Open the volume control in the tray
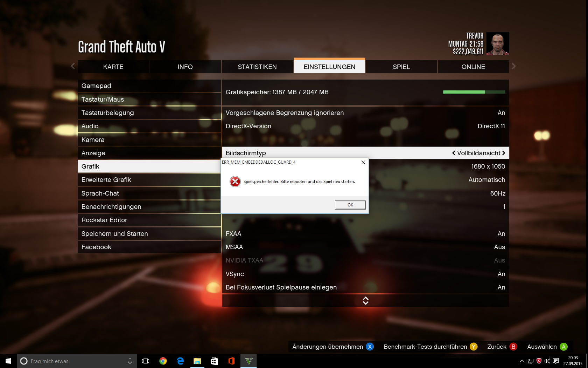The image size is (588, 368). (547, 361)
